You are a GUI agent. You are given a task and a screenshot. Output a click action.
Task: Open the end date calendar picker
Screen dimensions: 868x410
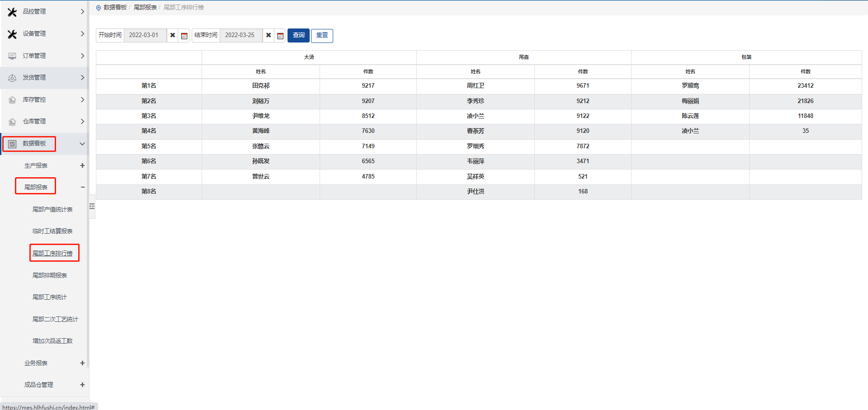[x=280, y=36]
